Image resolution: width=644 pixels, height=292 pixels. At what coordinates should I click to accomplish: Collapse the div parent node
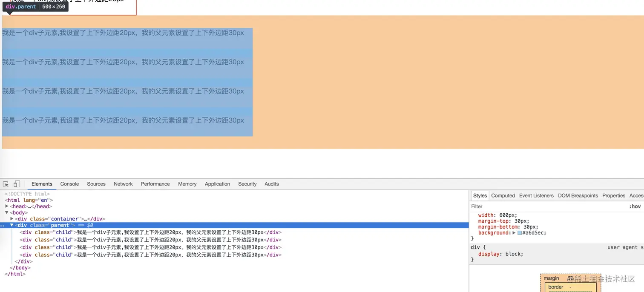pyautogui.click(x=12, y=225)
